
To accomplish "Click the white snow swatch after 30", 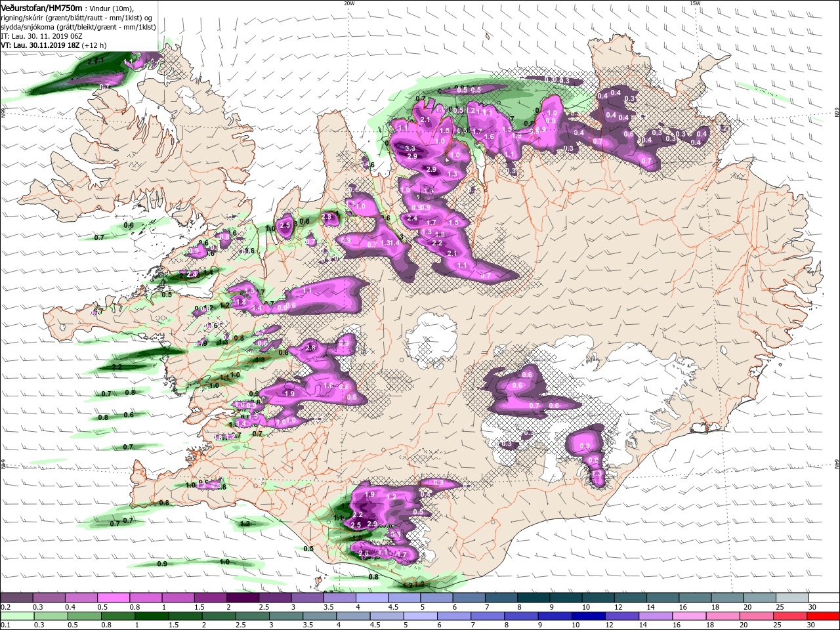I will [x=824, y=598].
